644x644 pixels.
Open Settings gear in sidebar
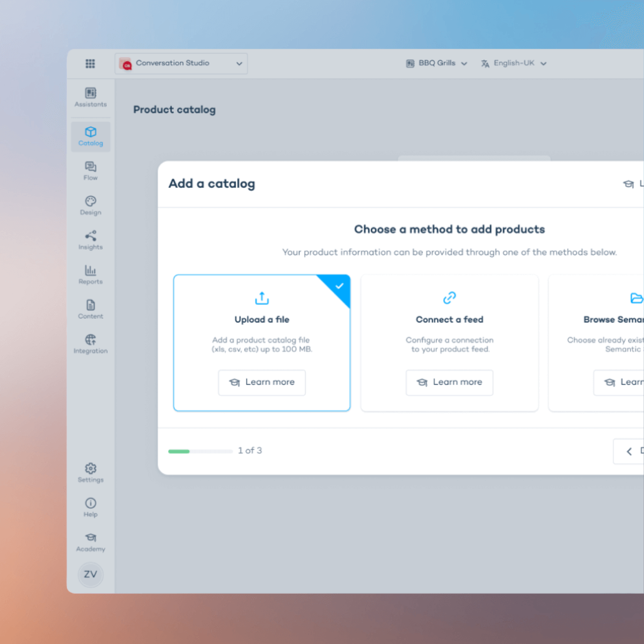(x=91, y=473)
